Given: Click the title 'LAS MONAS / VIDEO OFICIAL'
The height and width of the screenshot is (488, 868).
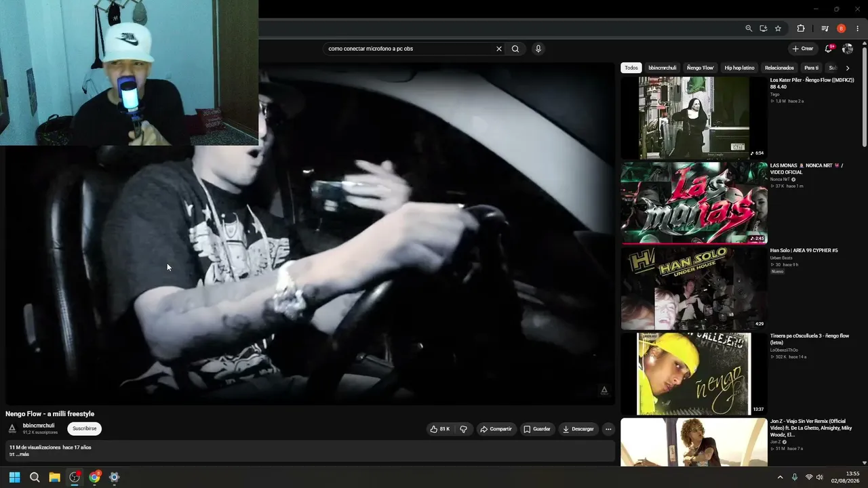Looking at the screenshot, I should point(807,169).
